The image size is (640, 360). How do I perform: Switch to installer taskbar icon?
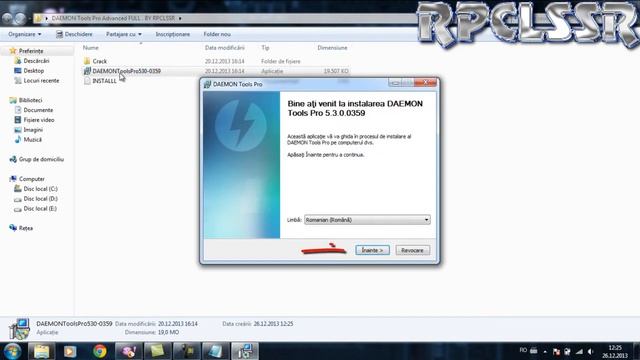pyautogui.click(x=245, y=351)
